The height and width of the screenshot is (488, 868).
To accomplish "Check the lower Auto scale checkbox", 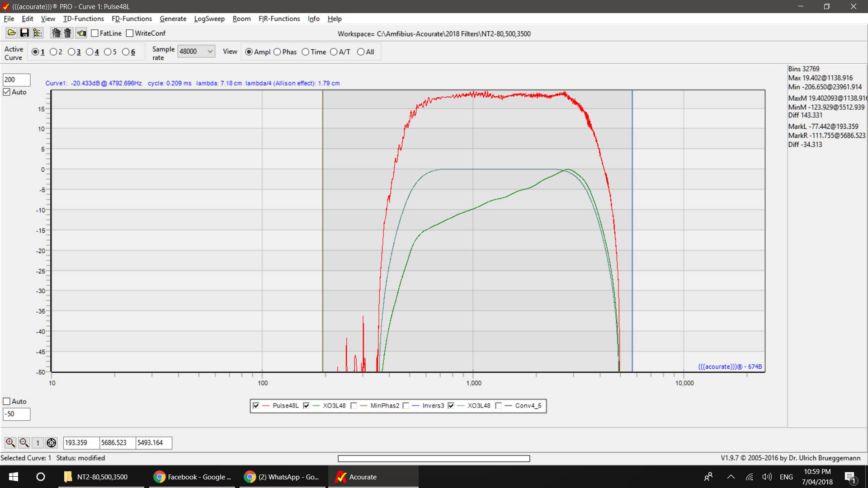I will tap(7, 401).
